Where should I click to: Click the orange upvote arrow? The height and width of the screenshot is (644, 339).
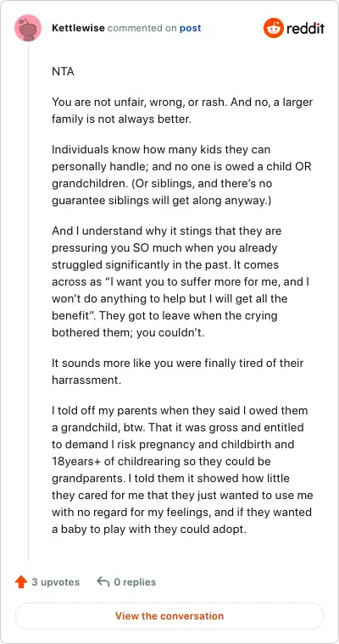(21, 582)
